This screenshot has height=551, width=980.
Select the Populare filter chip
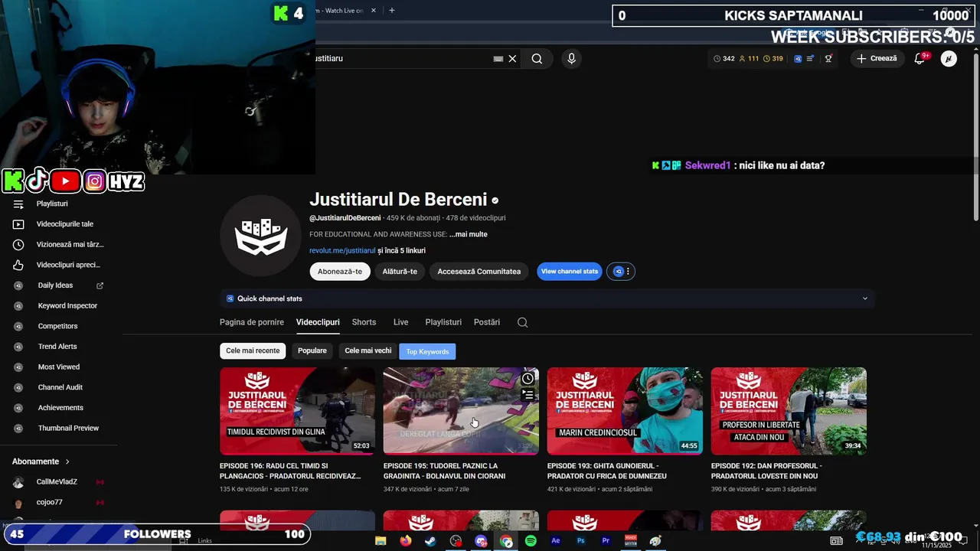click(x=312, y=350)
